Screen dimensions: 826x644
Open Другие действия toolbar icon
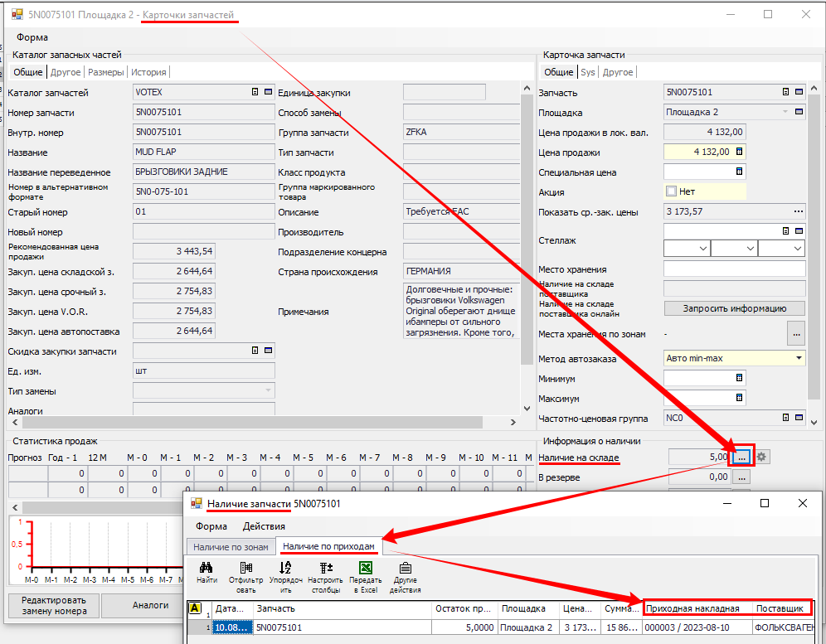click(x=406, y=569)
